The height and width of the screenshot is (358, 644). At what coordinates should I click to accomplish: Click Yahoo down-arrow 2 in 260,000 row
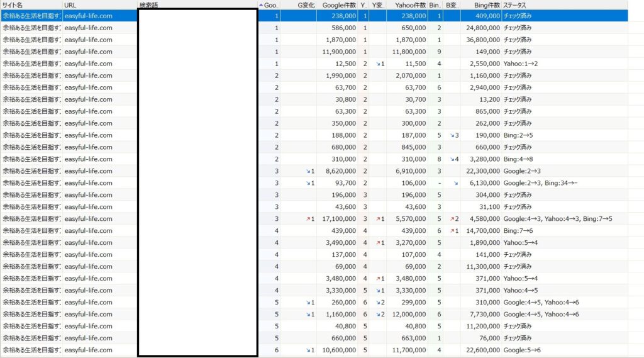[x=380, y=302]
